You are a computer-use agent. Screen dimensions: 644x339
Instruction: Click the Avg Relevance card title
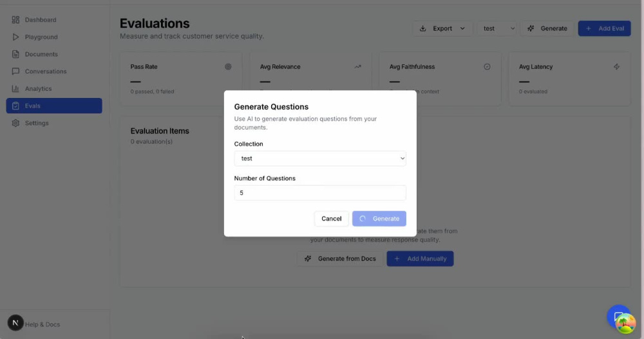[280, 66]
